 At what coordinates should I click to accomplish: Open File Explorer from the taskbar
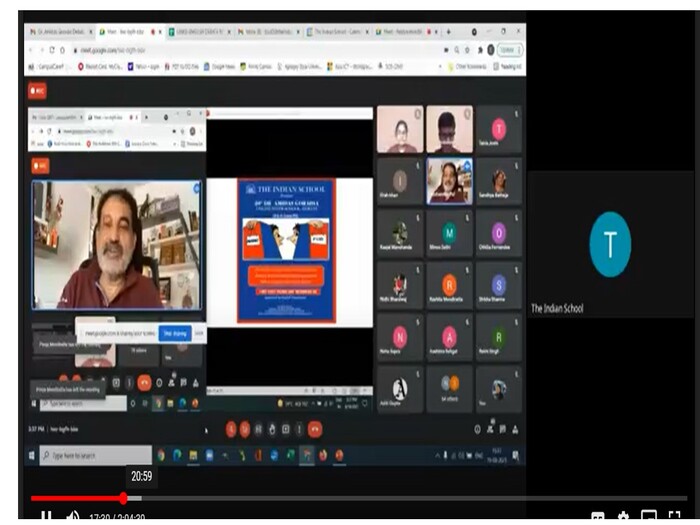(x=193, y=455)
